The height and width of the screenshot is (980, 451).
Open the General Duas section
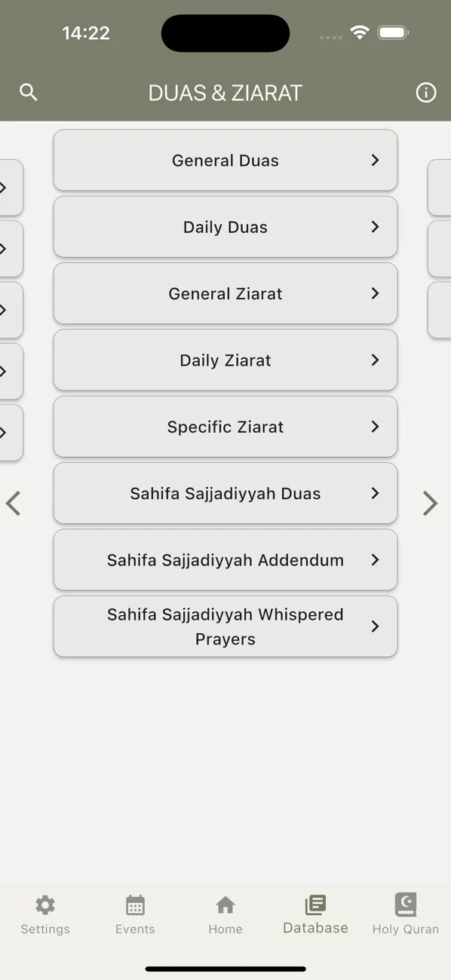(225, 160)
